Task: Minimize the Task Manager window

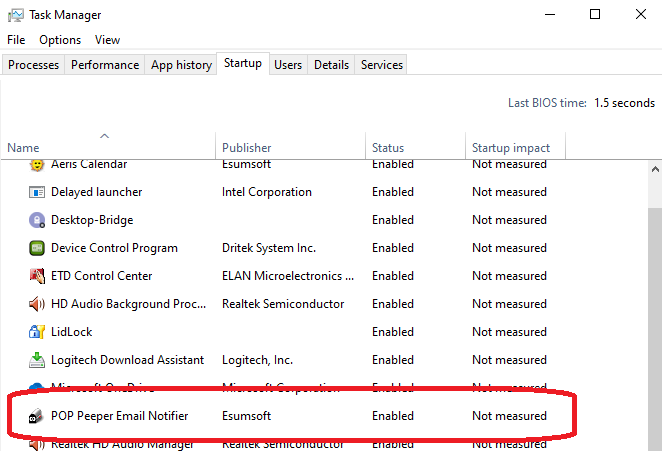Action: (550, 14)
